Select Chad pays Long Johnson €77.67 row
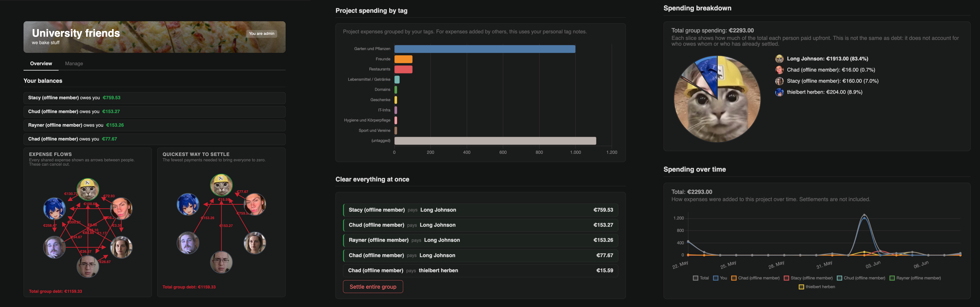The height and width of the screenshot is (307, 980). point(480,255)
